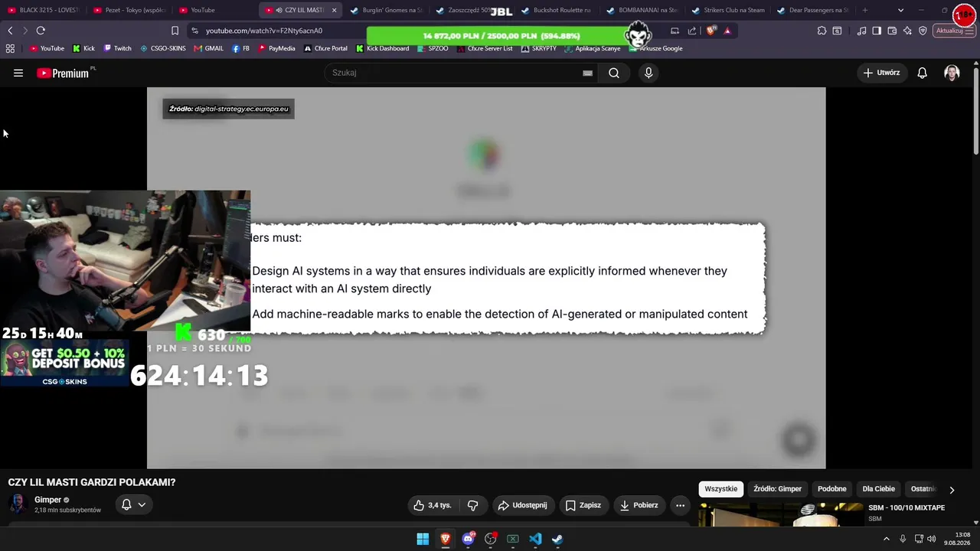Image resolution: width=980 pixels, height=551 pixels.
Task: Open Visual Studio Code from the taskbar
Action: (535, 539)
